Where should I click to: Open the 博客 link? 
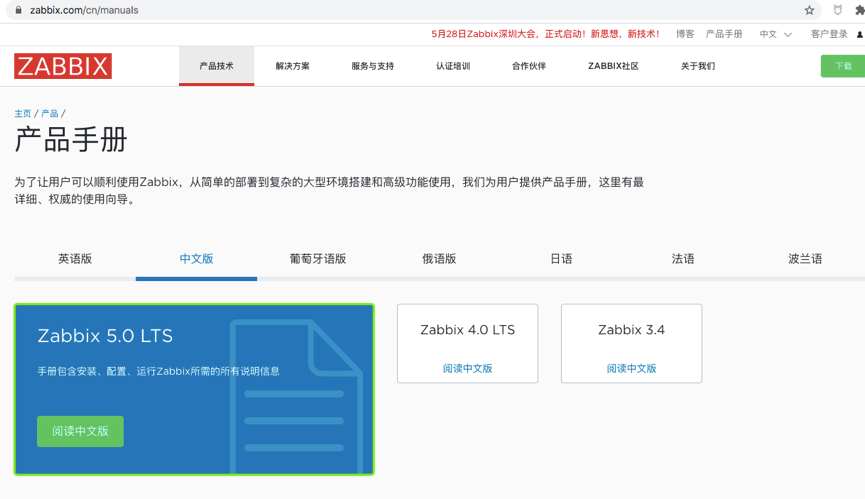[685, 34]
